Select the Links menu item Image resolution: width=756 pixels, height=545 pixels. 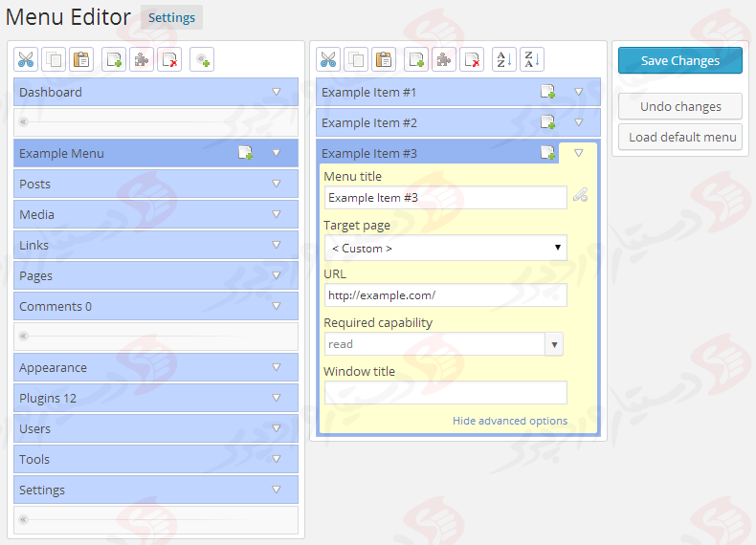point(156,245)
